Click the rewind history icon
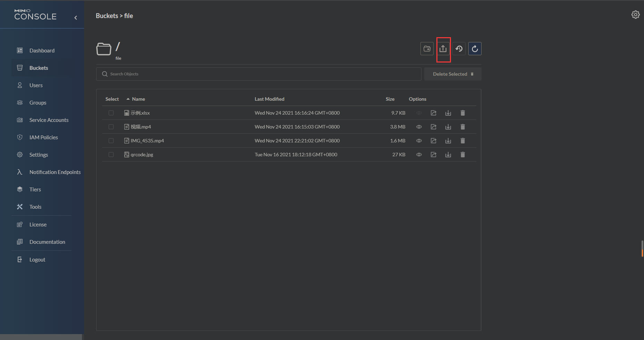 [459, 49]
